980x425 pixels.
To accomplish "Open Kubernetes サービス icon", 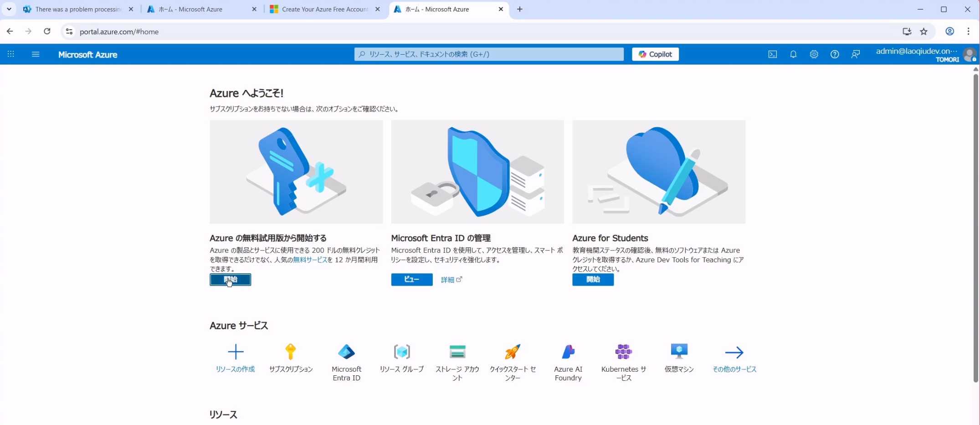I will pyautogui.click(x=623, y=352).
